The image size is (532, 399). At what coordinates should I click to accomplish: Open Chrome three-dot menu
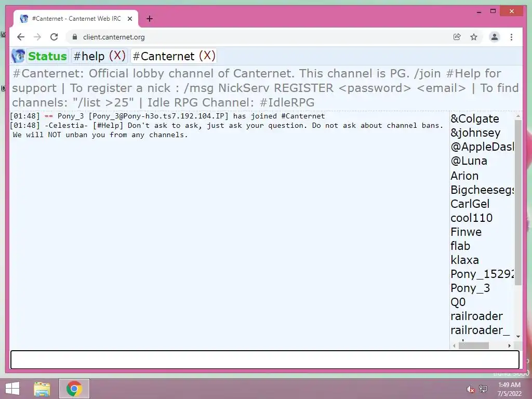511,37
